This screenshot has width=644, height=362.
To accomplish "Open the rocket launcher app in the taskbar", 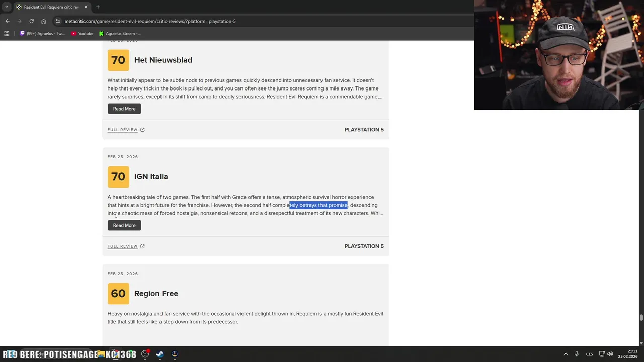I will 175,354.
